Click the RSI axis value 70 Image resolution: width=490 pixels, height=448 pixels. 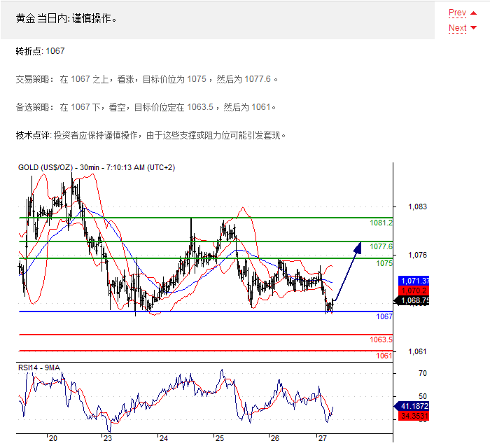423,373
